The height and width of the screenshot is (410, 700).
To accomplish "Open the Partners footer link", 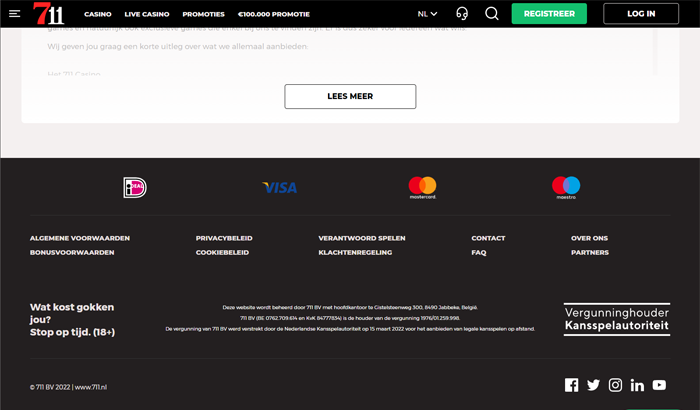I will click(590, 252).
